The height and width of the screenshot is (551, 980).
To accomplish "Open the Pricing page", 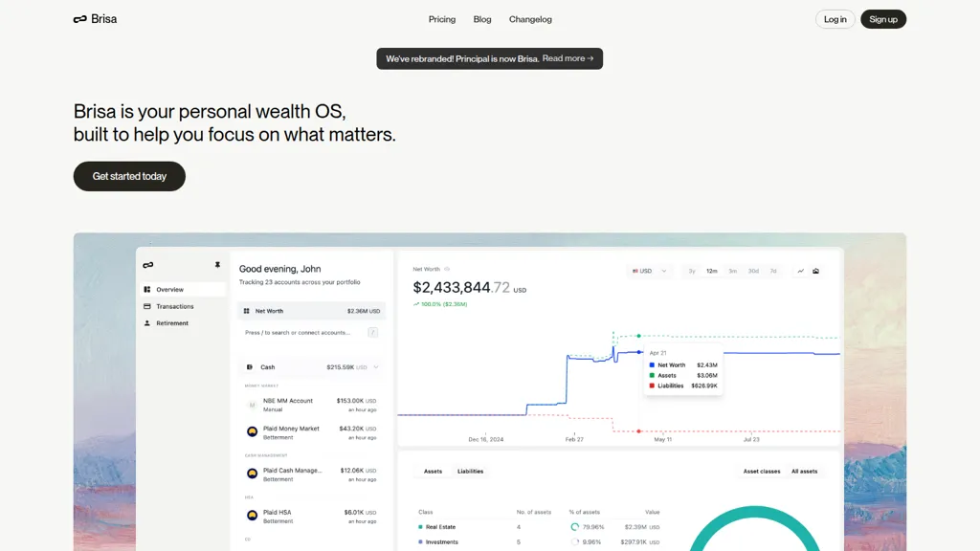I will [x=442, y=19].
